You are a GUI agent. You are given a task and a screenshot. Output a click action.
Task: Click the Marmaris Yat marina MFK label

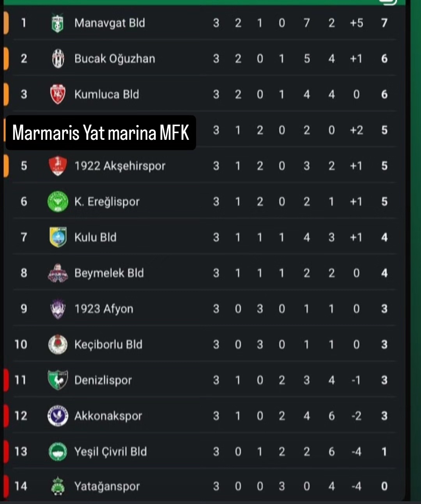click(x=101, y=133)
